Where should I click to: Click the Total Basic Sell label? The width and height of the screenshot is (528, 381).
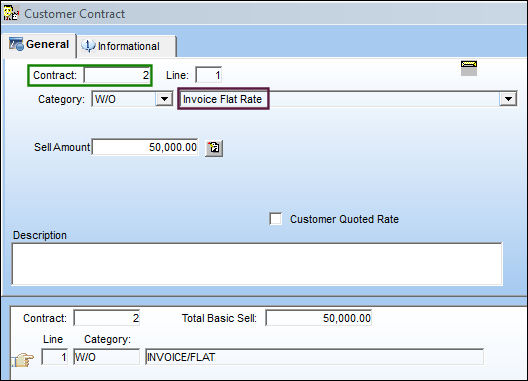(219, 318)
